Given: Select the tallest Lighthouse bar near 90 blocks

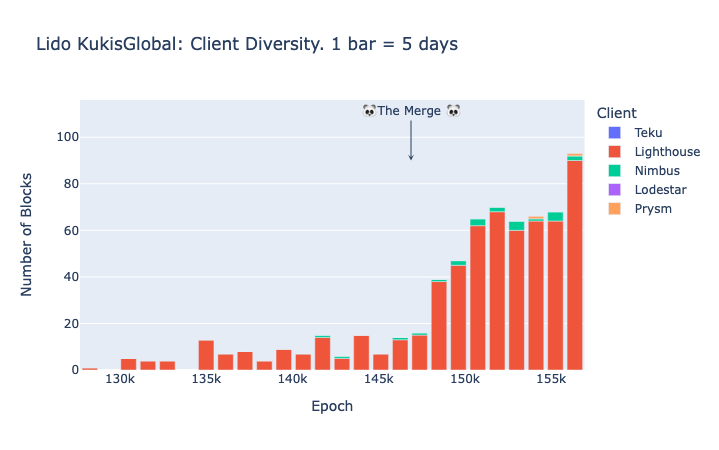Looking at the screenshot, I should (x=575, y=265).
